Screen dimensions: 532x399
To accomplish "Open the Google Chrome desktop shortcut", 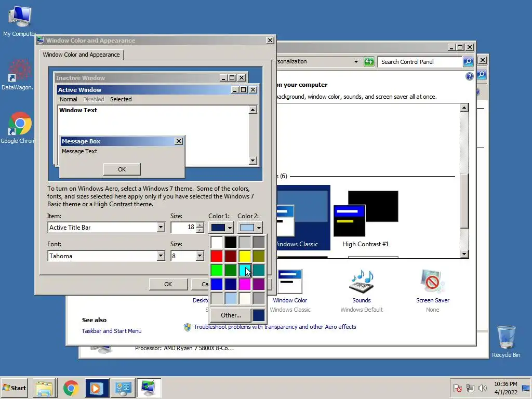I will coord(18,128).
